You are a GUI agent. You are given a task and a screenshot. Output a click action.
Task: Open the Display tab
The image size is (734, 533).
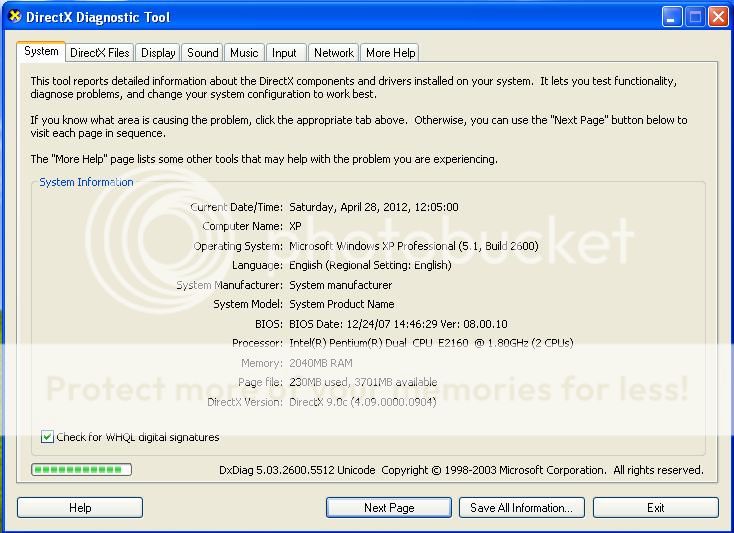pos(158,53)
